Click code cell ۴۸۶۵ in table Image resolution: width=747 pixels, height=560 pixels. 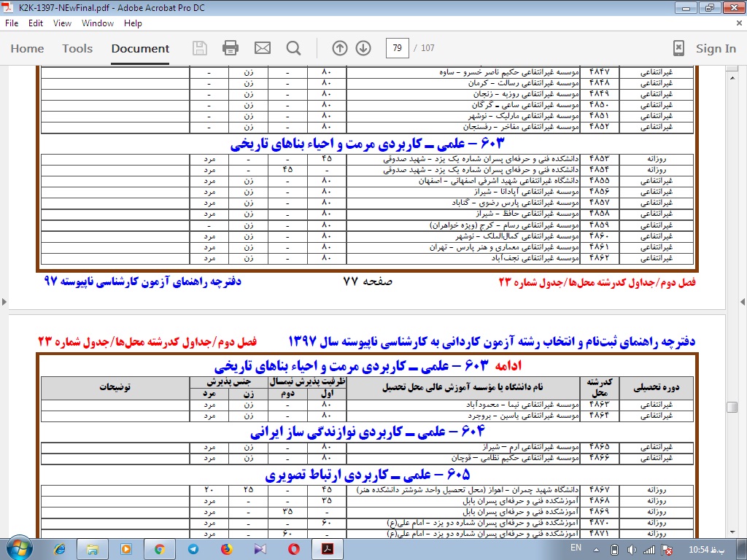(600, 447)
